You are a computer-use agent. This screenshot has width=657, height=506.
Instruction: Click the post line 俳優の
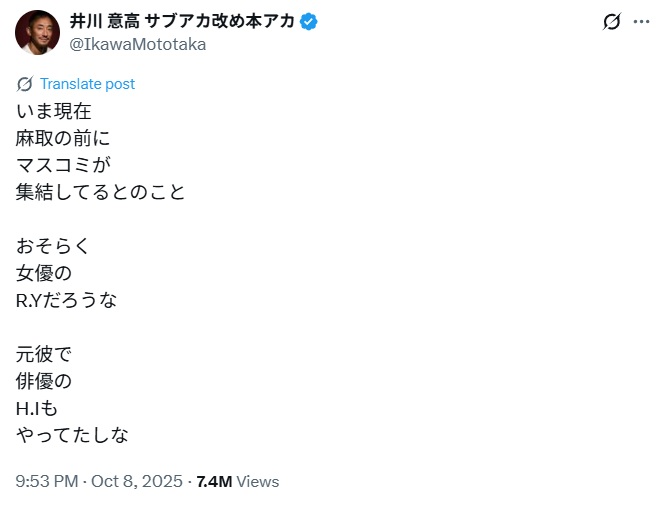point(44,381)
